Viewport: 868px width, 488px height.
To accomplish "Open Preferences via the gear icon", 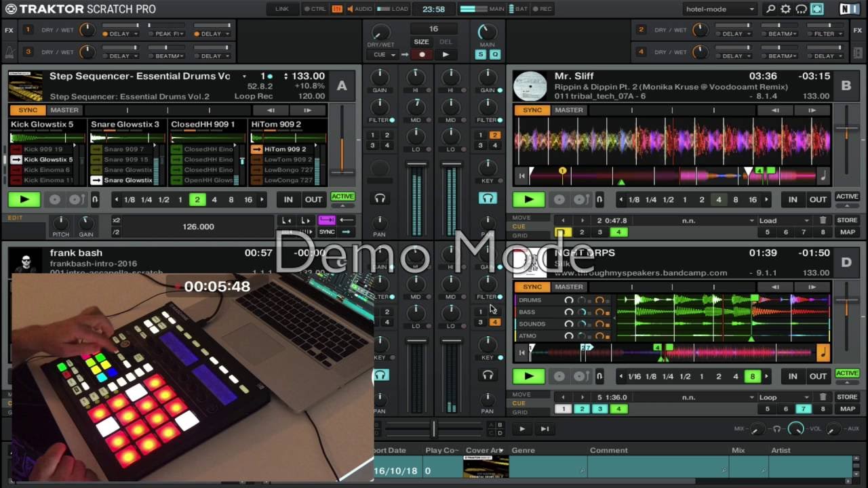I will [x=786, y=9].
